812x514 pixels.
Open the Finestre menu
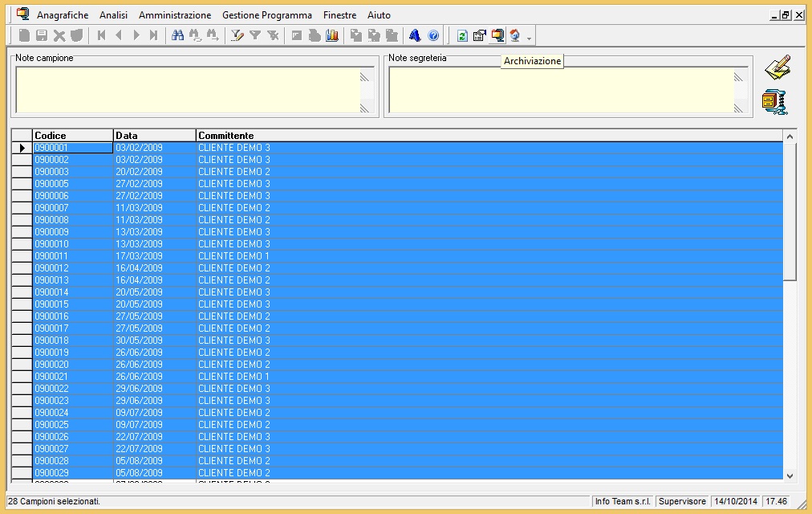pos(339,15)
